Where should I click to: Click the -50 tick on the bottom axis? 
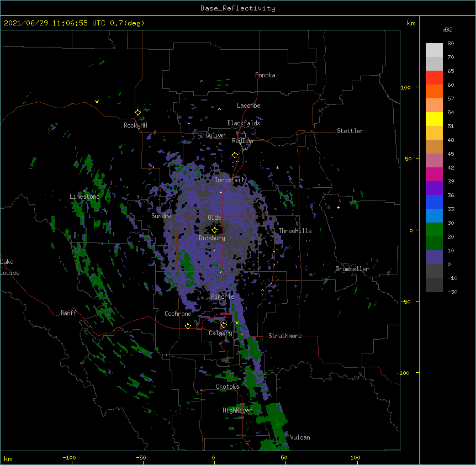coord(141,457)
